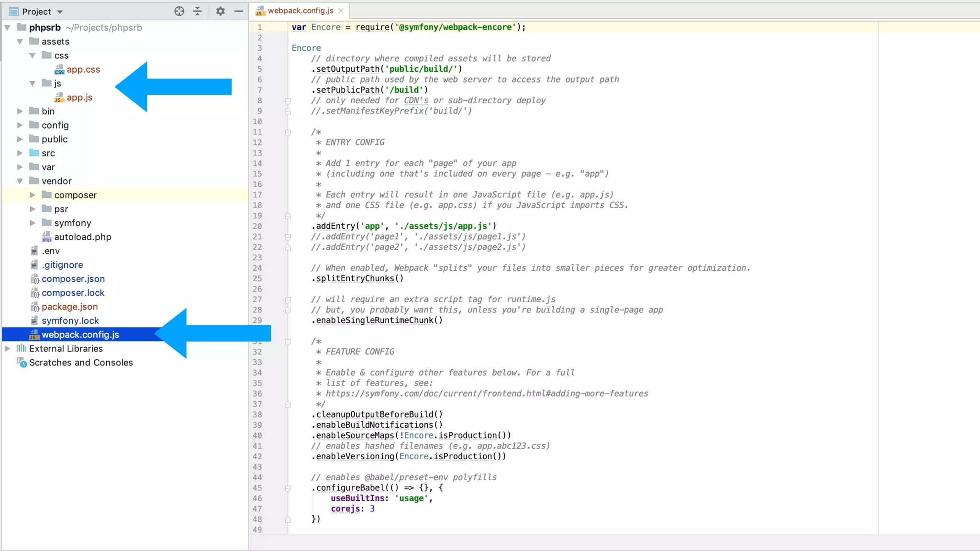Click the autoload.php file icon
Image resolution: width=980 pixels, height=551 pixels.
[x=46, y=237]
